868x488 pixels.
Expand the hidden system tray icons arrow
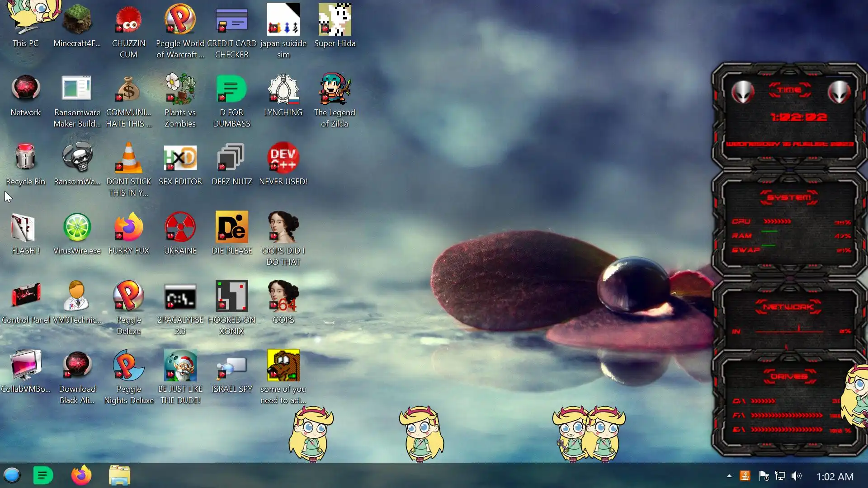click(729, 476)
